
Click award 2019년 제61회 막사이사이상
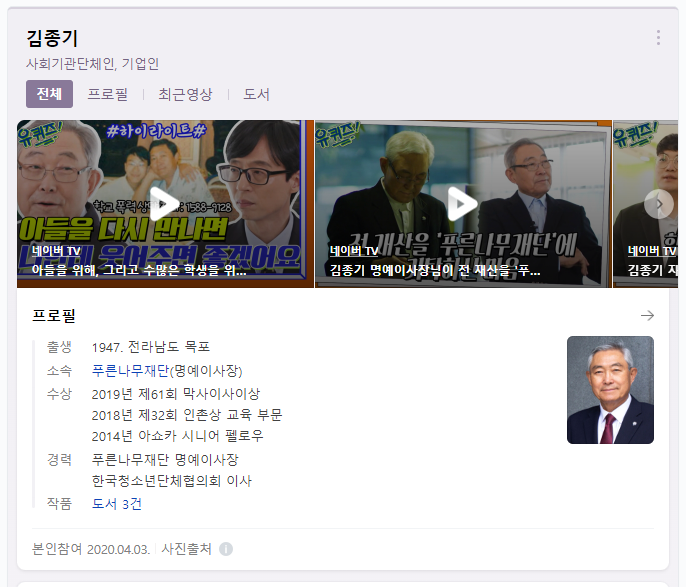(x=176, y=394)
